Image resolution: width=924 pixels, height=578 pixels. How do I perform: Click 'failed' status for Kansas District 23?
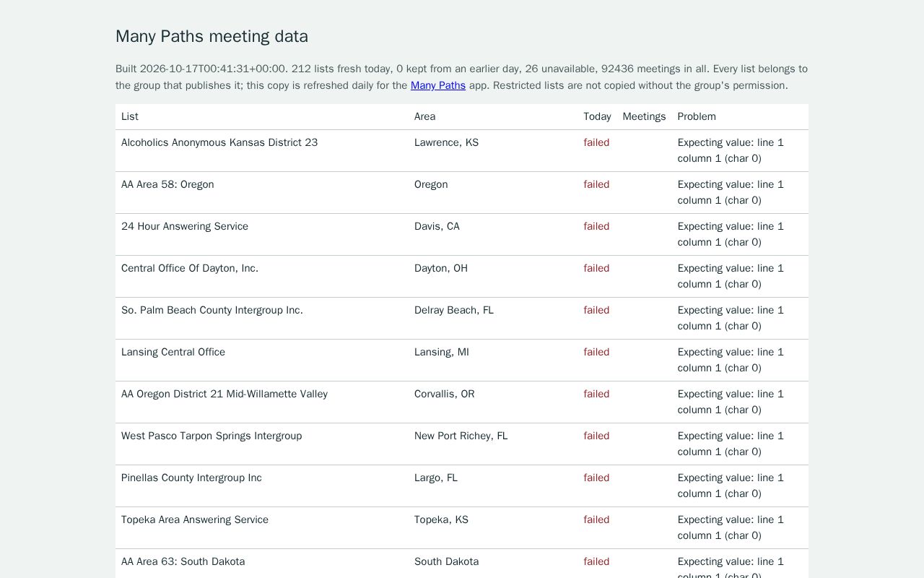(x=596, y=142)
